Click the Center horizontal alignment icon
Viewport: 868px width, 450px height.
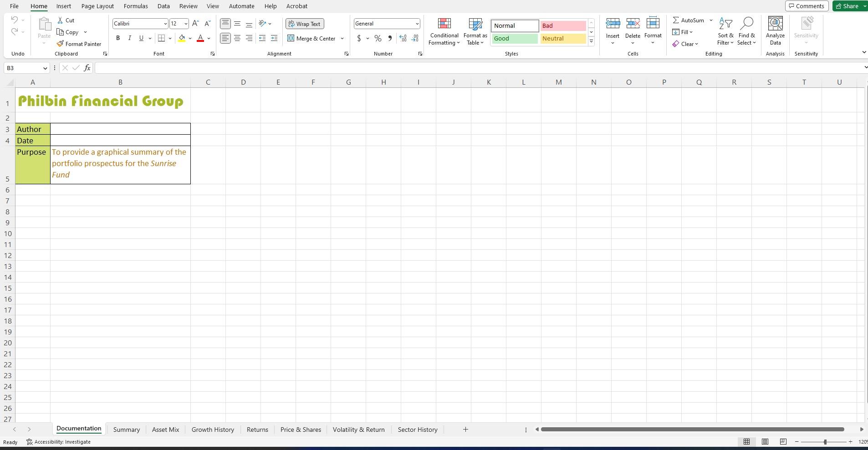[237, 39]
